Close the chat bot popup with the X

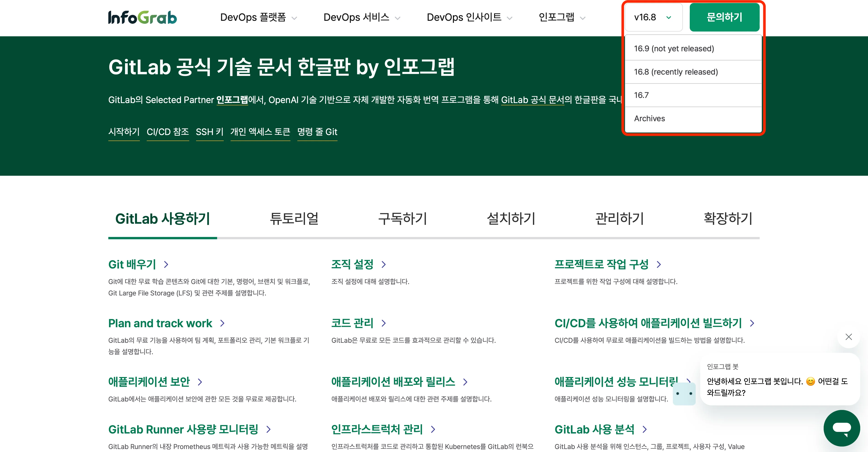849,337
